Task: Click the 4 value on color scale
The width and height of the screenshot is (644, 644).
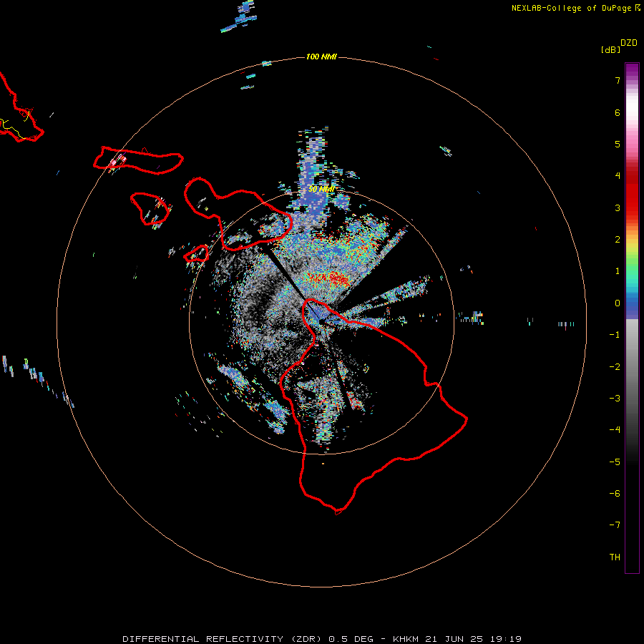Action: (618, 176)
